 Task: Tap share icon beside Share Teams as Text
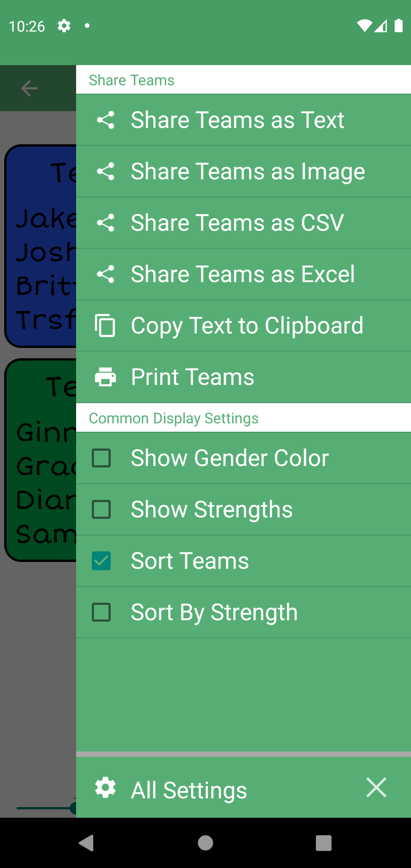(x=105, y=120)
